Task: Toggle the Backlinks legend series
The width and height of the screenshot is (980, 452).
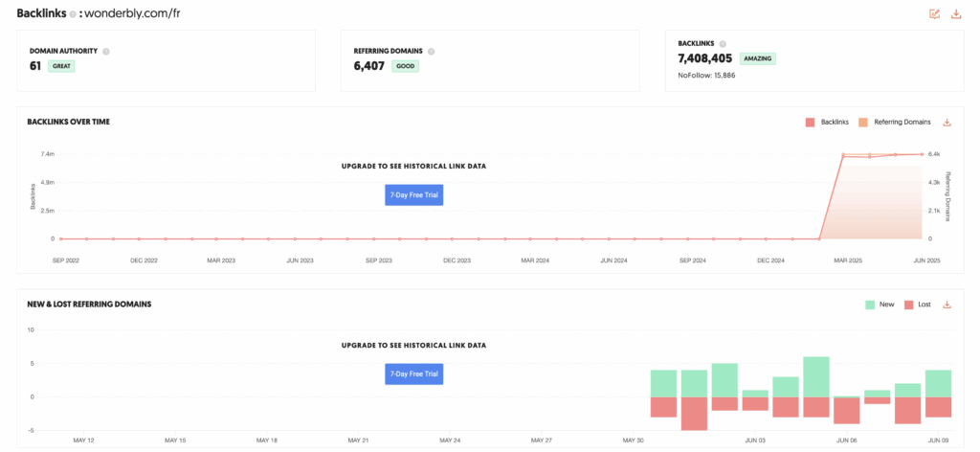Action: point(827,123)
